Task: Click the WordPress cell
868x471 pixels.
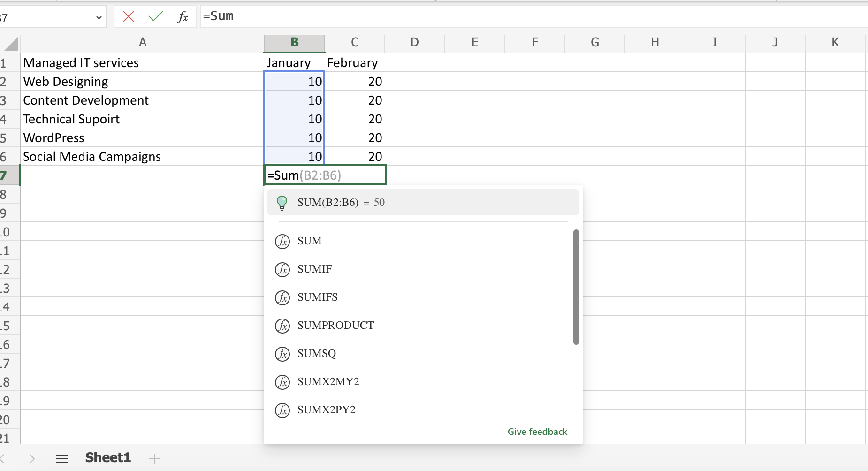Action: pos(143,137)
